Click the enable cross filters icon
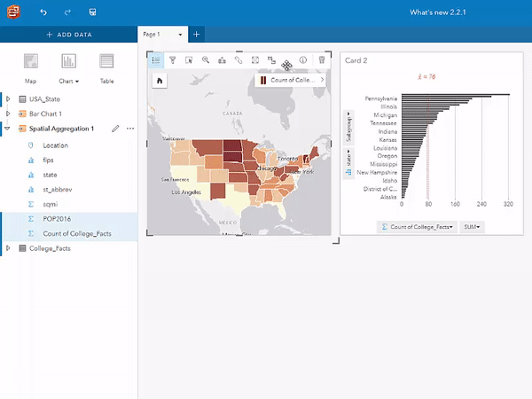The height and width of the screenshot is (399, 532). [271, 60]
